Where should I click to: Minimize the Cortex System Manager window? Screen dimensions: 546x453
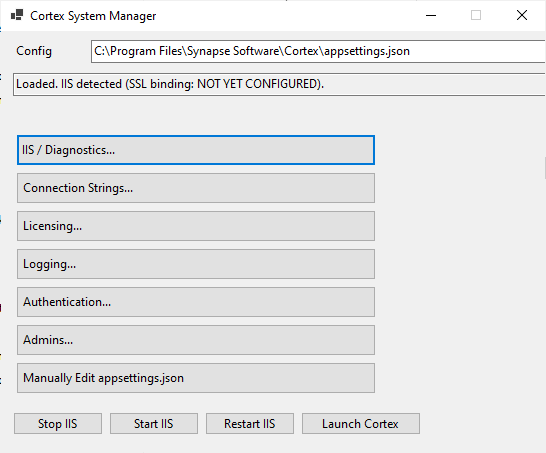[x=431, y=15]
